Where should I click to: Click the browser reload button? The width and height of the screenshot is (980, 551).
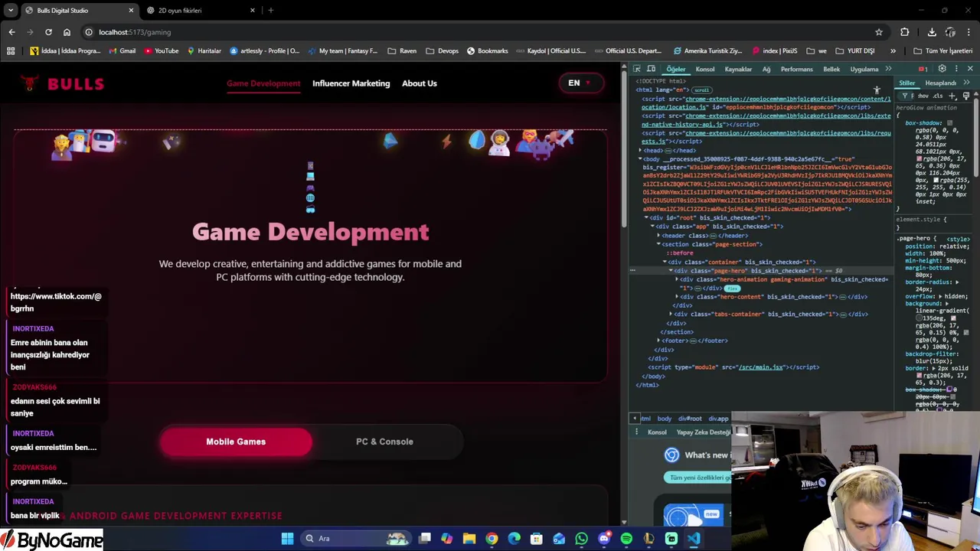click(48, 32)
